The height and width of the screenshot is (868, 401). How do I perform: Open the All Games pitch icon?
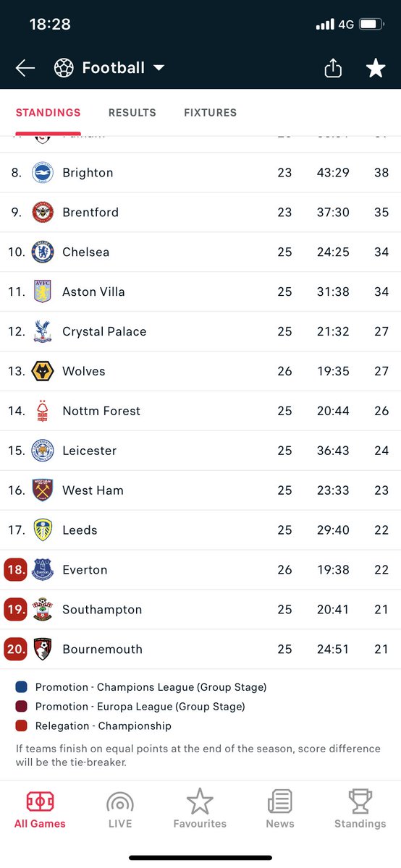pos(40,801)
